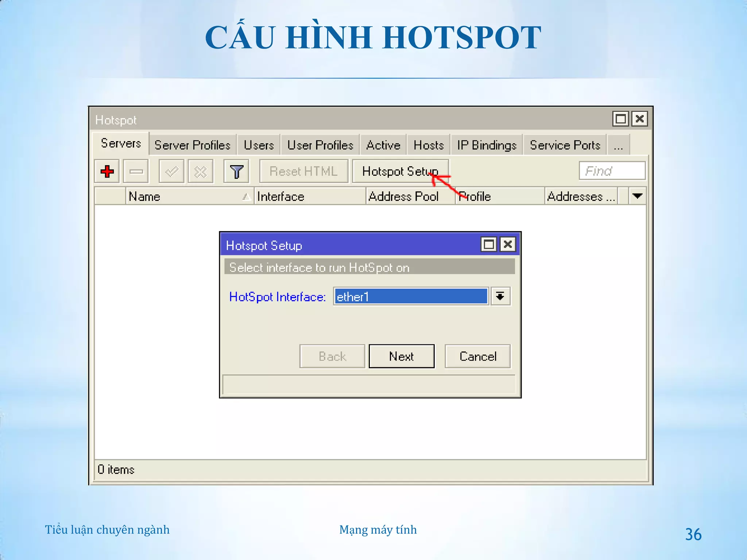Image resolution: width=747 pixels, height=560 pixels.
Task: Open the Server Profiles tab
Action: (x=192, y=145)
